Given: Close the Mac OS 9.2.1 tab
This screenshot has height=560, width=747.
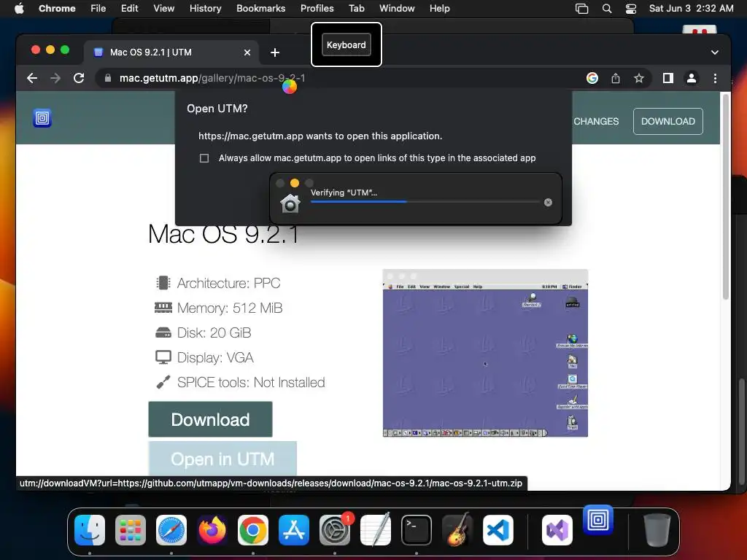Looking at the screenshot, I should point(247,52).
